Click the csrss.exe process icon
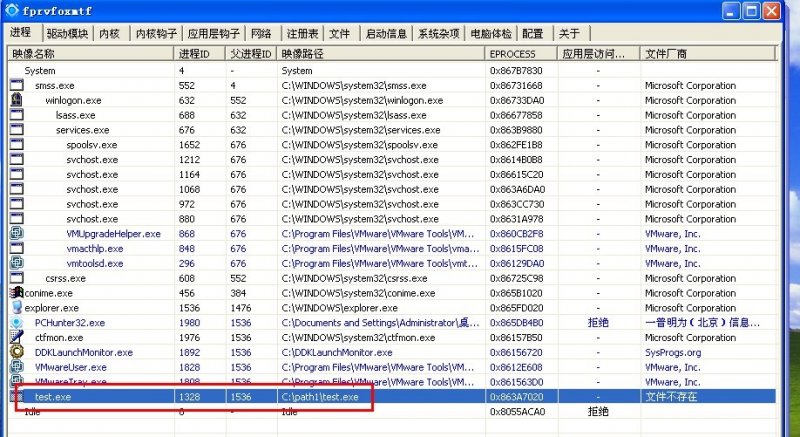 (x=16, y=278)
